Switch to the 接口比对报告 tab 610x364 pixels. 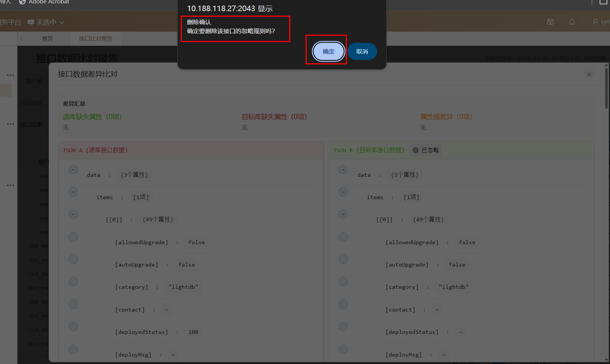point(96,39)
